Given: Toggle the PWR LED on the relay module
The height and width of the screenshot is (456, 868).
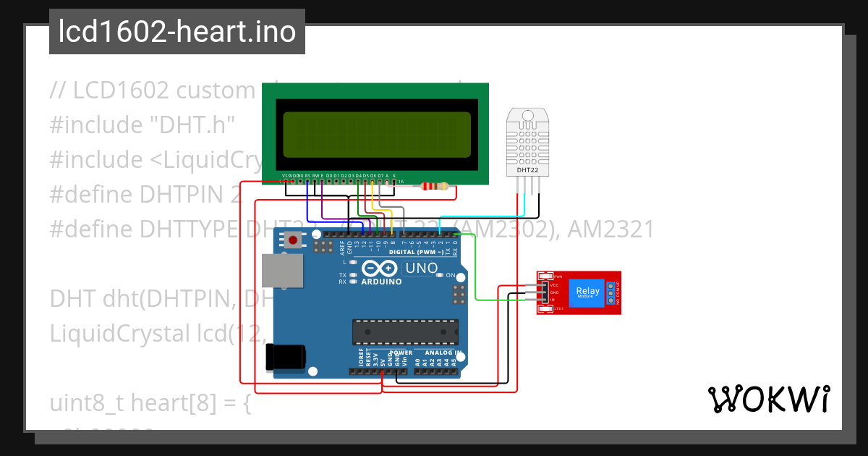Looking at the screenshot, I should coord(545,276).
